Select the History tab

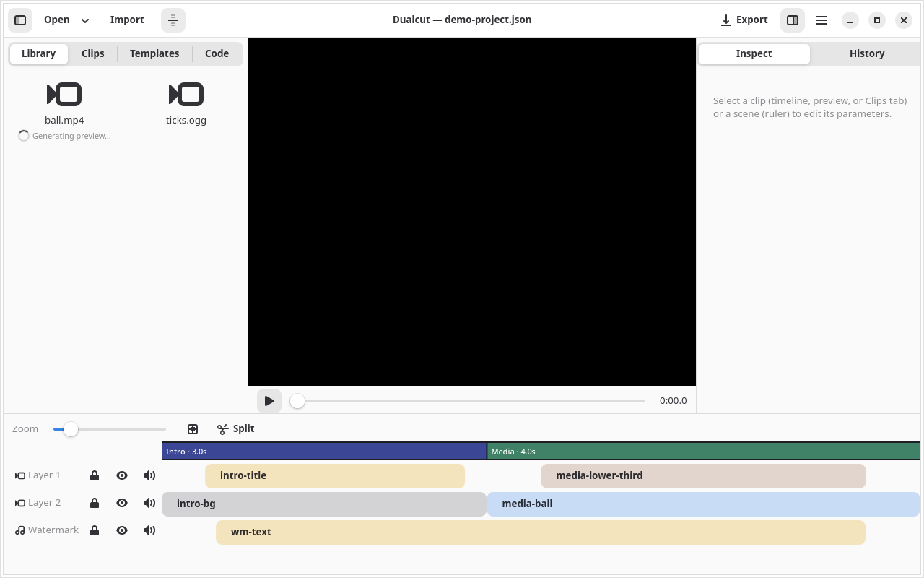click(x=867, y=53)
